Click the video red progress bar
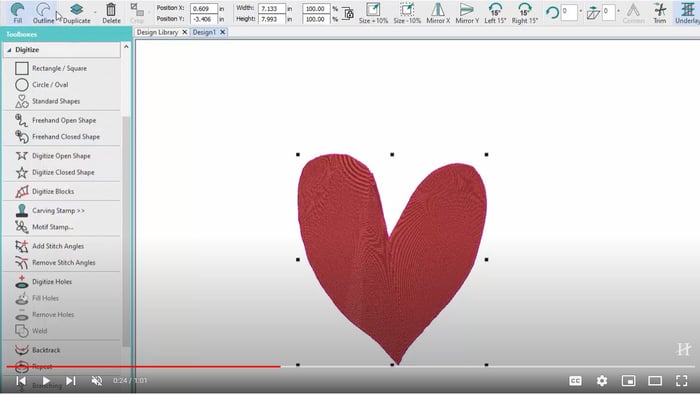700x394 pixels. [143, 367]
